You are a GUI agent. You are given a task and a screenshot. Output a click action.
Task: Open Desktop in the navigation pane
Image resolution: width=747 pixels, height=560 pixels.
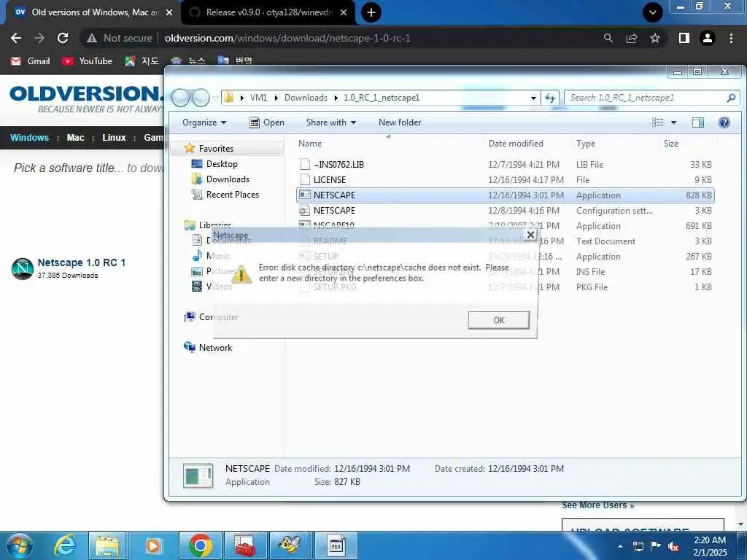(222, 164)
